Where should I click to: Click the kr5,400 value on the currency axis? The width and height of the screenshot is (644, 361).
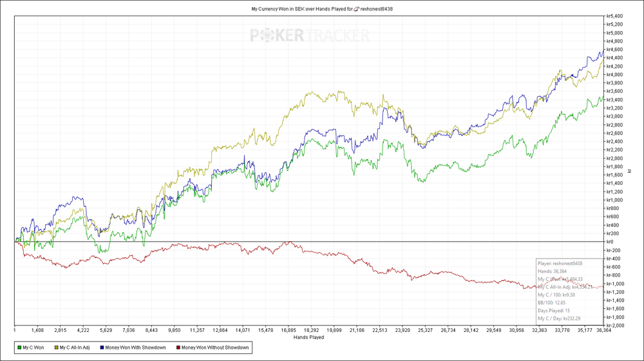(x=614, y=16)
